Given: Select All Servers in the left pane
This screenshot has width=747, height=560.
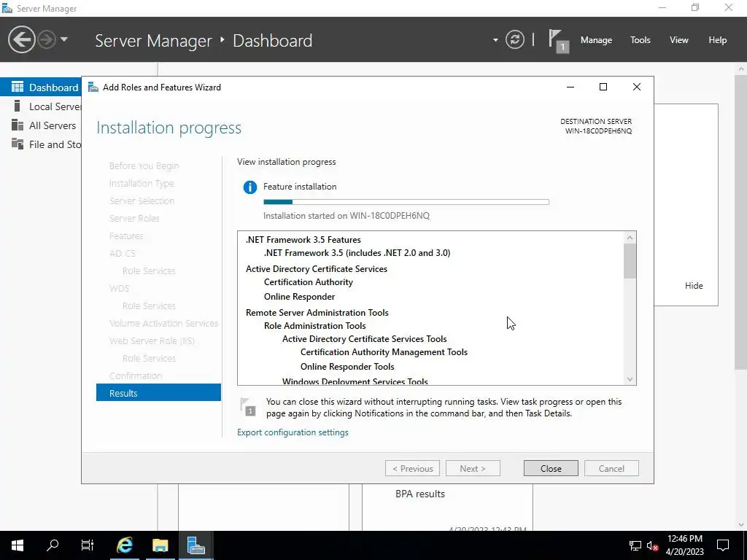Looking at the screenshot, I should (x=41, y=125).
